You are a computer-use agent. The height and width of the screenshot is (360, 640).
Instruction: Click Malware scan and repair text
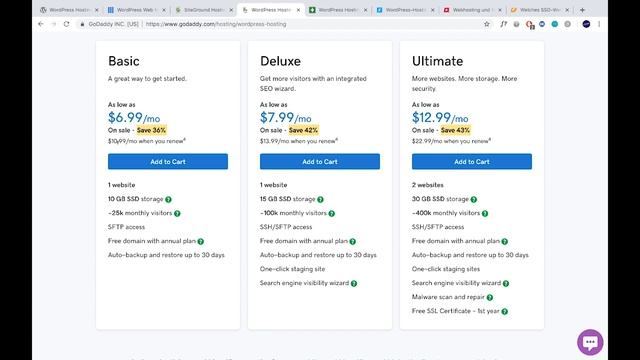tap(448, 297)
